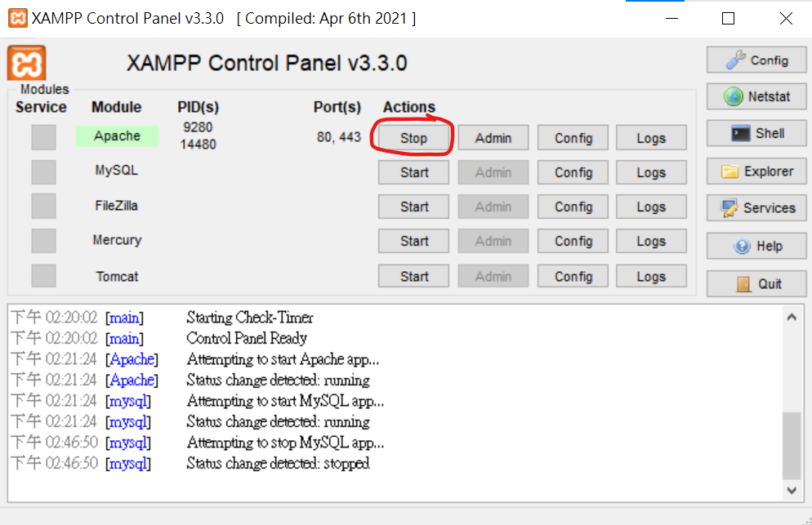The width and height of the screenshot is (812, 525).
Task: Toggle MySQL service checkbox
Action: pyautogui.click(x=43, y=172)
